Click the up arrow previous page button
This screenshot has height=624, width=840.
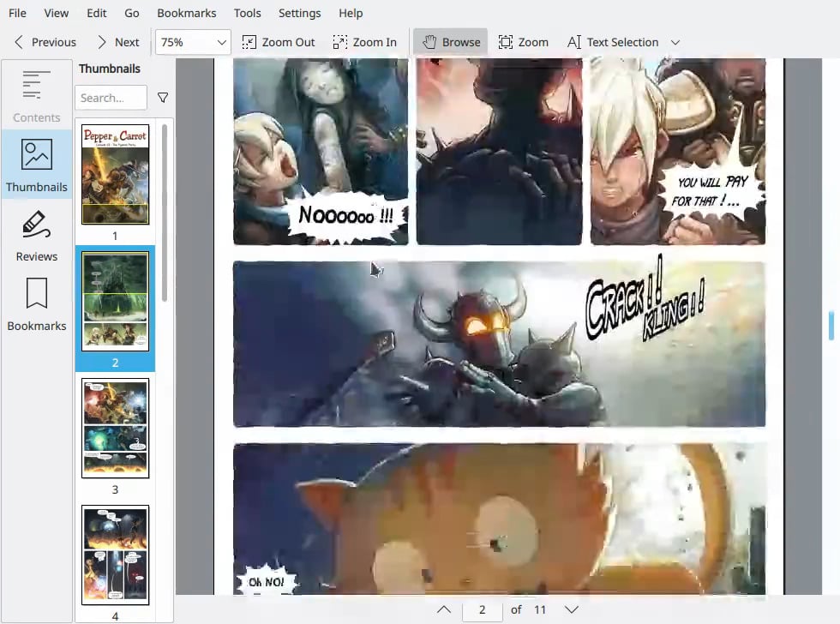[444, 609]
